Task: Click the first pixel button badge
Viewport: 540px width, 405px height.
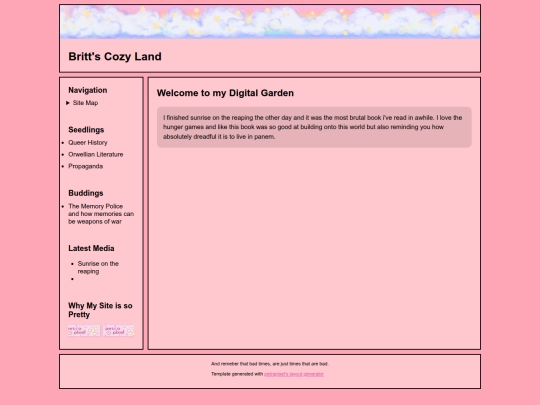Action: pos(84,331)
